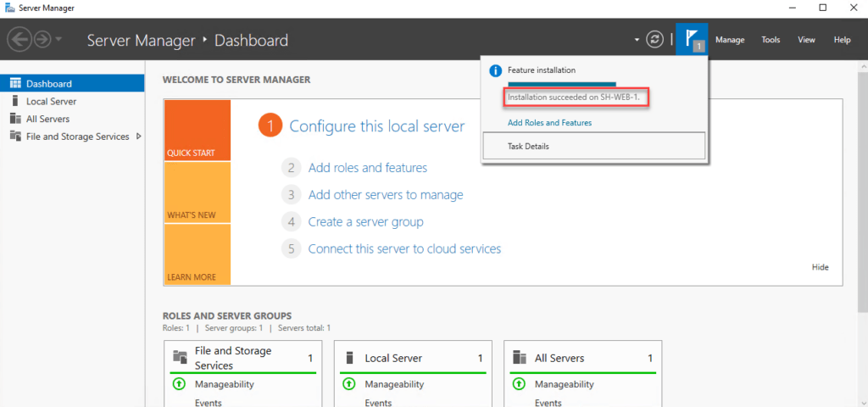Click Create a server group link
Screen dimensions: 868x407
pos(366,222)
